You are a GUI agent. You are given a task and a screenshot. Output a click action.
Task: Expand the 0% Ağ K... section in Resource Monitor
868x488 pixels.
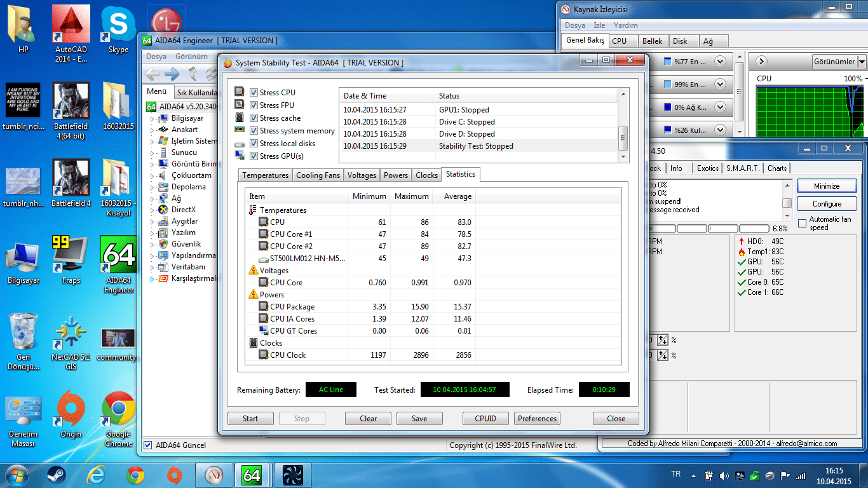pos(720,107)
